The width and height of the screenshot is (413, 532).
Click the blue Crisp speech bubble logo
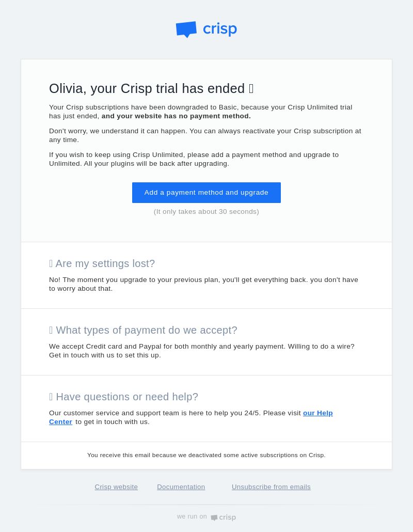click(x=186, y=29)
